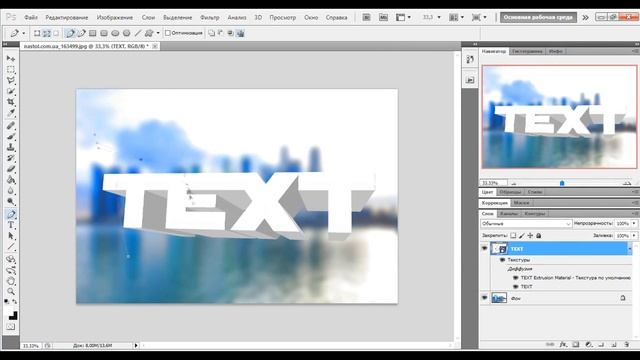This screenshot has height=360, width=640.
Task: Open blend mode dropdown Обычные
Action: click(x=526, y=224)
